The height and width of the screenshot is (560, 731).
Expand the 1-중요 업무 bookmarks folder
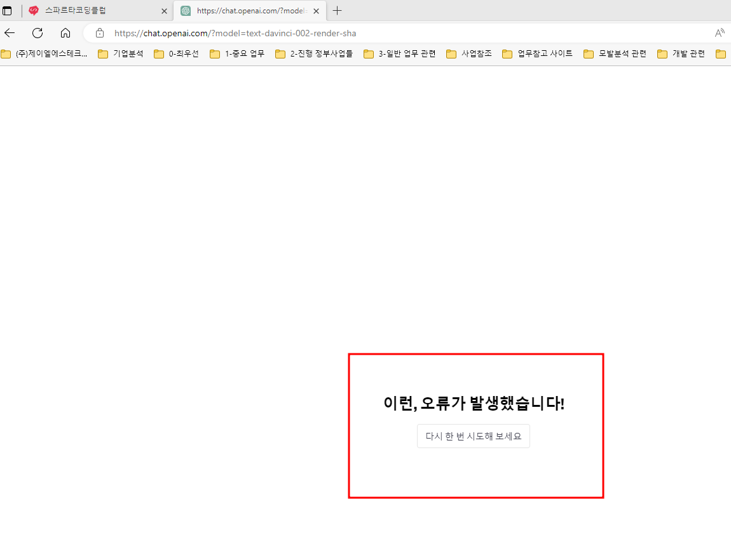[x=237, y=53]
